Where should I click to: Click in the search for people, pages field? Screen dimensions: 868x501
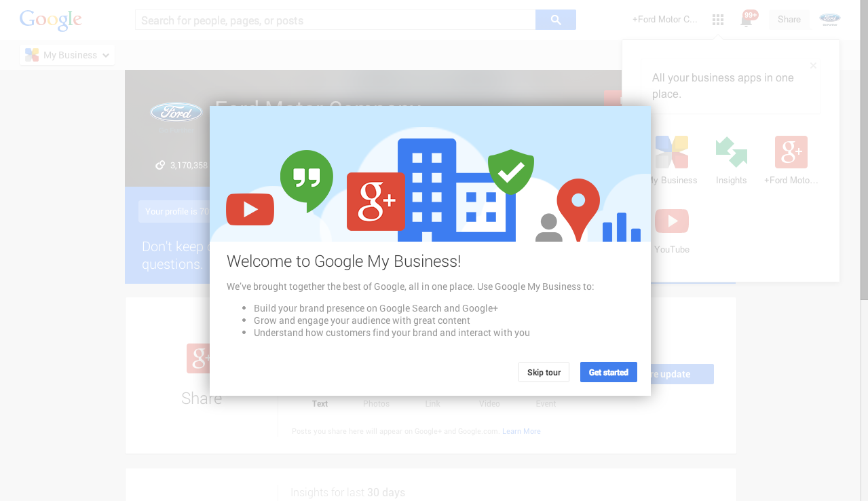[x=335, y=20]
